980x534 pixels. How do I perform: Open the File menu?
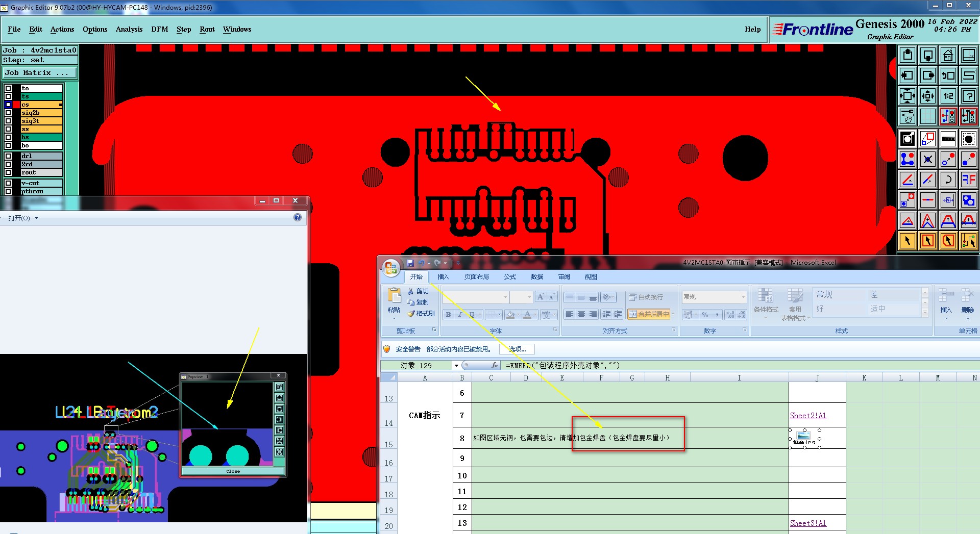click(x=14, y=30)
